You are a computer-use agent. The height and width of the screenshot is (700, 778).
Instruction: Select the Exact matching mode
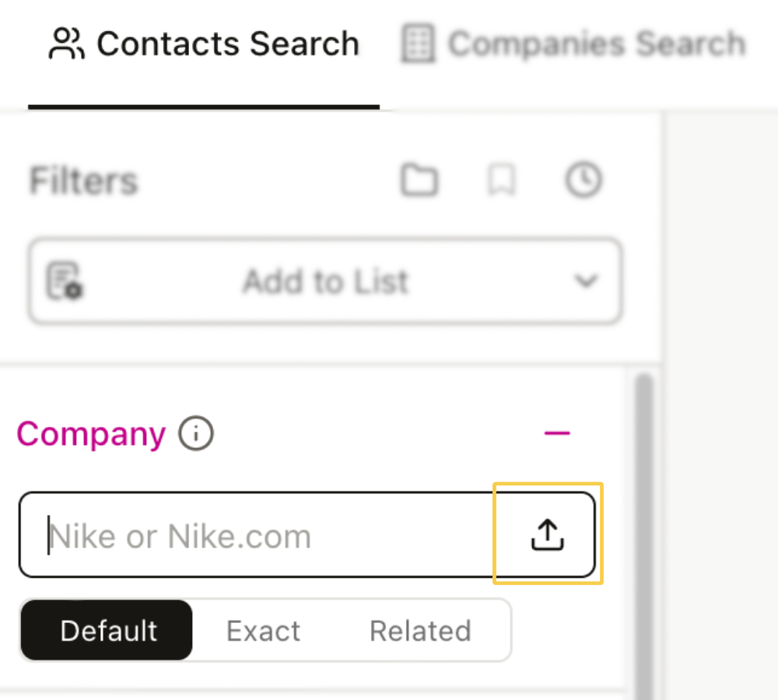click(x=263, y=631)
